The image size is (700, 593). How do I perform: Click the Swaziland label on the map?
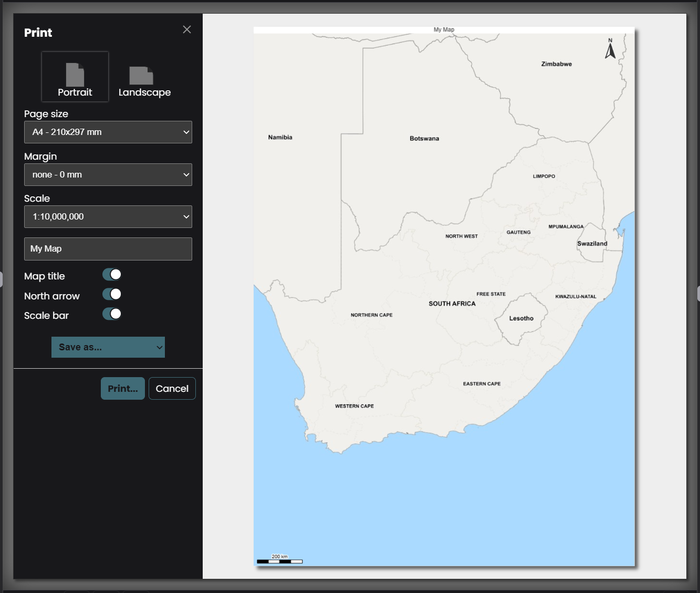592,244
